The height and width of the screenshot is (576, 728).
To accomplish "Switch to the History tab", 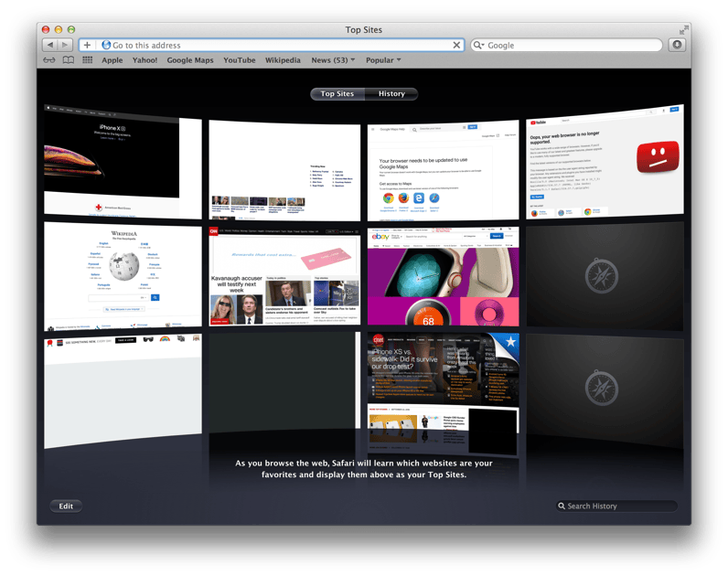I will [x=391, y=94].
